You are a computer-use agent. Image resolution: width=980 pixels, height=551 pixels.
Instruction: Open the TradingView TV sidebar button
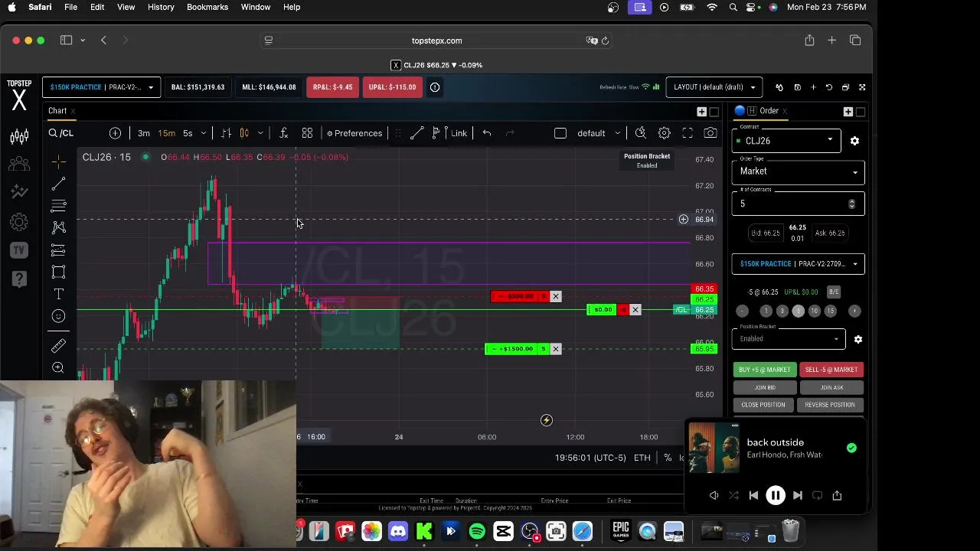pyautogui.click(x=19, y=250)
